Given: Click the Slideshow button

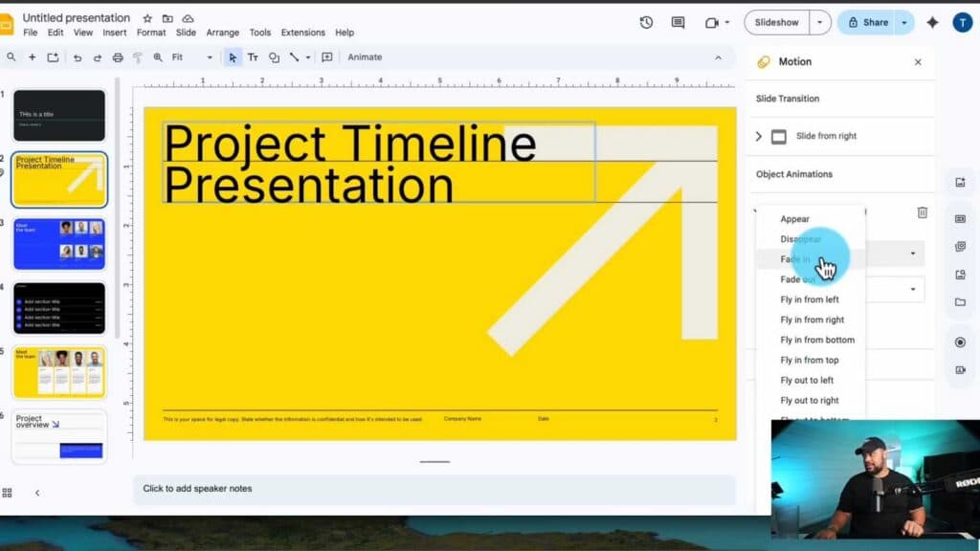Looking at the screenshot, I should pos(777,23).
